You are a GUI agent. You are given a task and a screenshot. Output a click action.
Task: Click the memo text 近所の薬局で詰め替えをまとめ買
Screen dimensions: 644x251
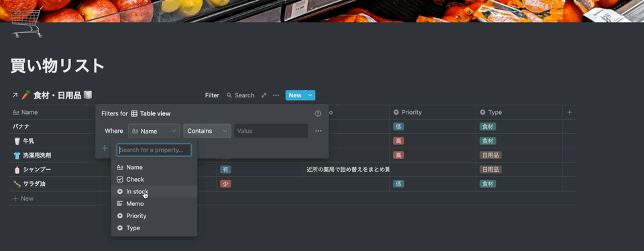click(348, 169)
